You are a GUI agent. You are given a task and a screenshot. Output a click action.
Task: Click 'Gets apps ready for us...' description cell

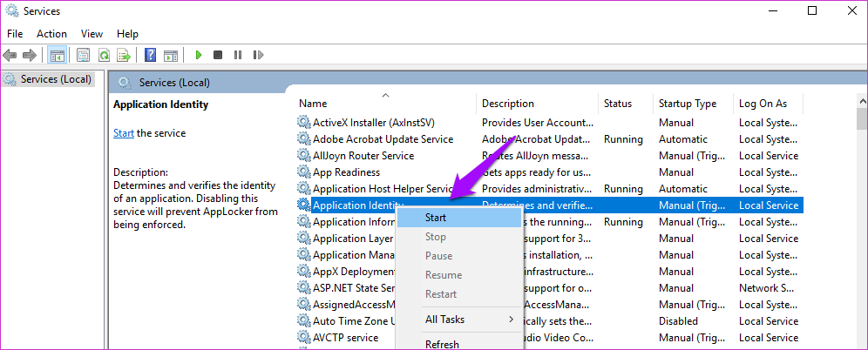[537, 172]
